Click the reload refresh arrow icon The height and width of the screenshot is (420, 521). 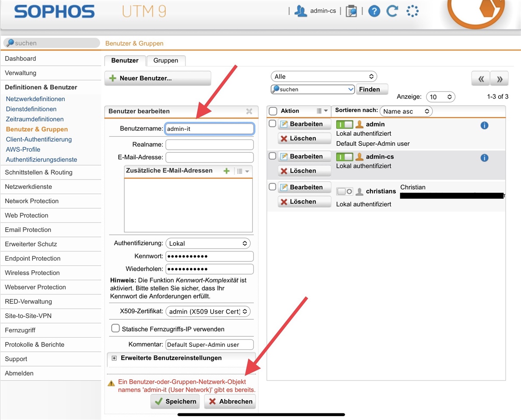(392, 11)
